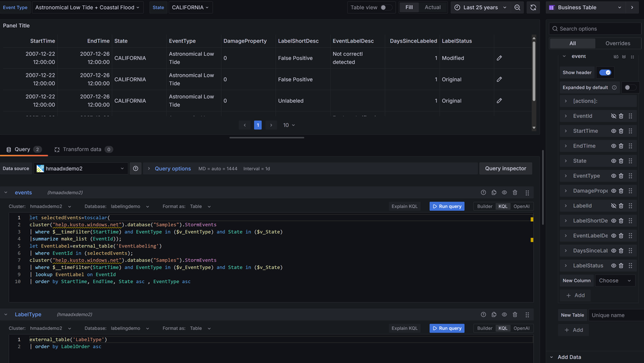Click the panel resize handle bar
This screenshot has width=644, height=363.
coord(266,137)
